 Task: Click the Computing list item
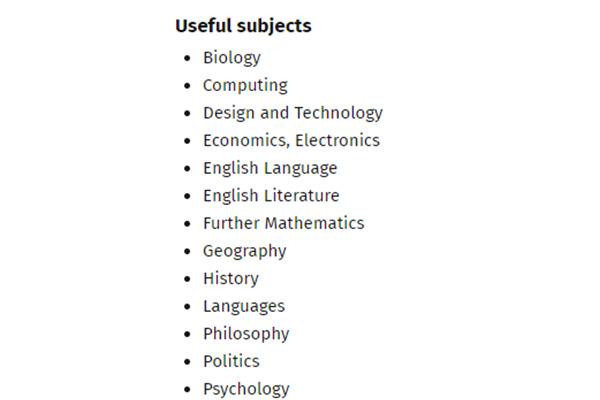(x=245, y=86)
